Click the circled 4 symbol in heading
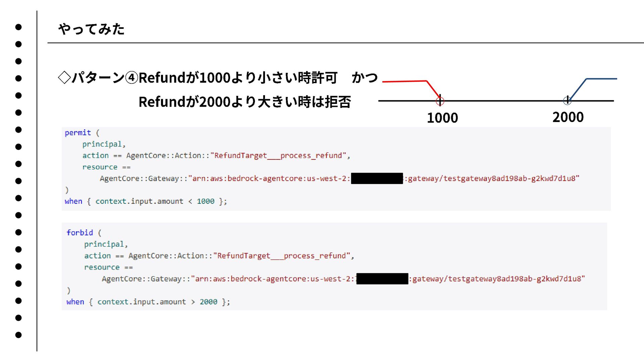The image size is (644, 362). [x=131, y=78]
